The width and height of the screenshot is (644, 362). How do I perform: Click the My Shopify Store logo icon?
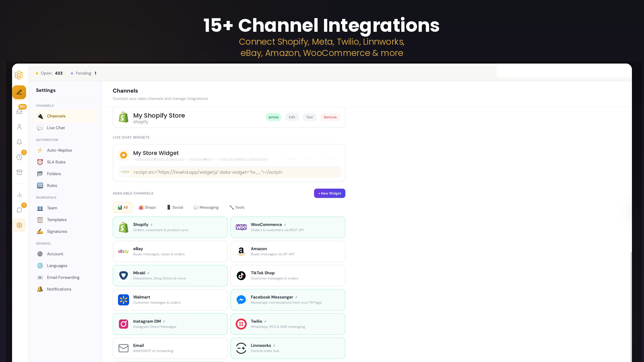124,117
